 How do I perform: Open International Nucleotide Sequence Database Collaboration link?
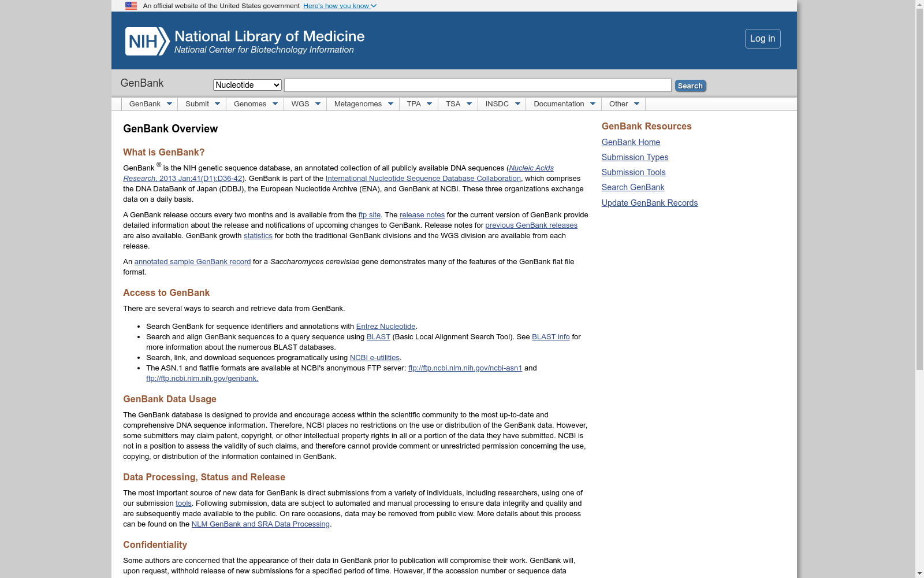(423, 179)
